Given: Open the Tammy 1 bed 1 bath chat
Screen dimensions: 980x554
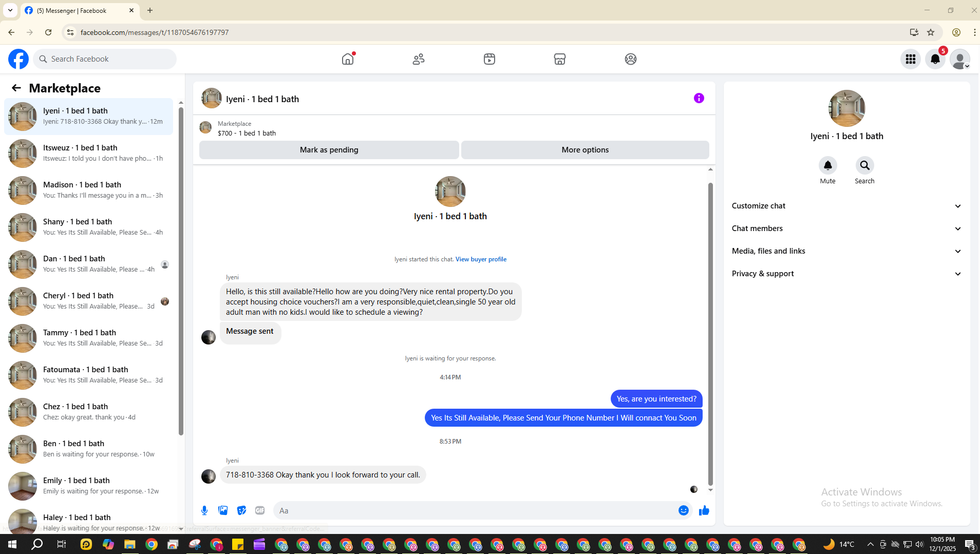Looking at the screenshot, I should (x=88, y=338).
